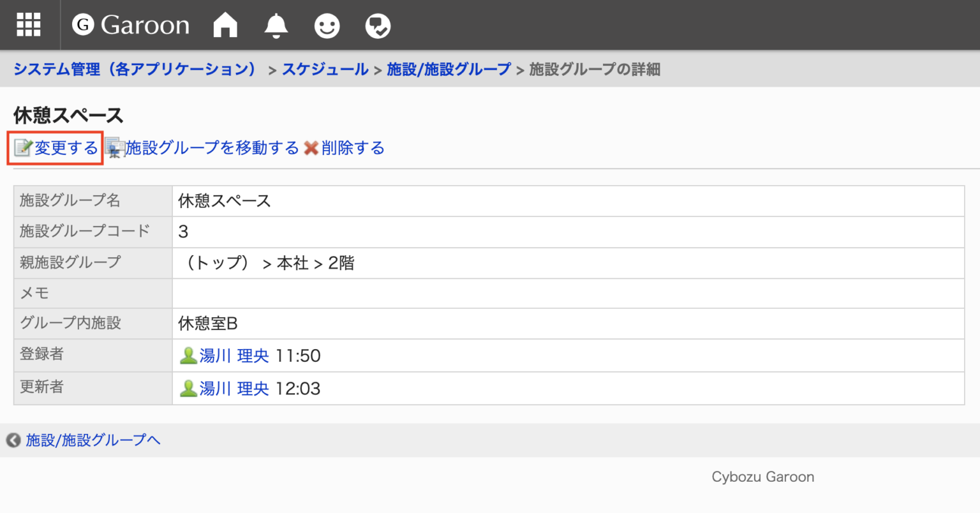Open notifications via the bell icon

276,25
